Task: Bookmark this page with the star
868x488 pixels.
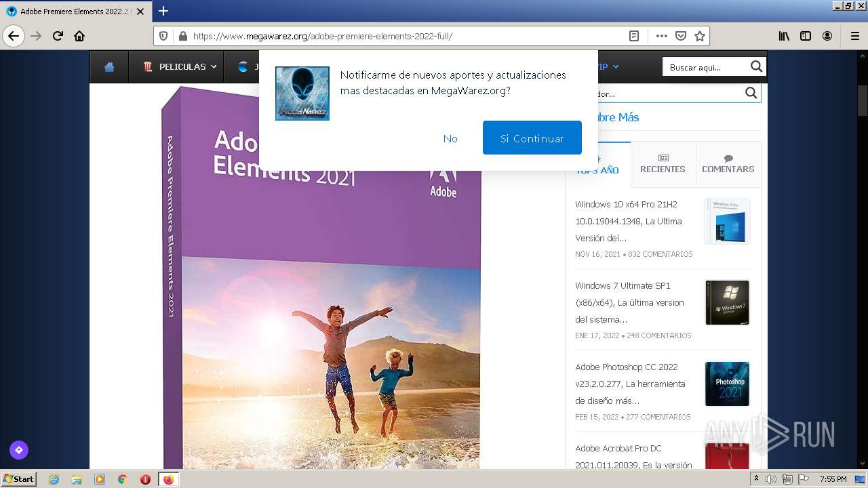Action: coord(700,36)
